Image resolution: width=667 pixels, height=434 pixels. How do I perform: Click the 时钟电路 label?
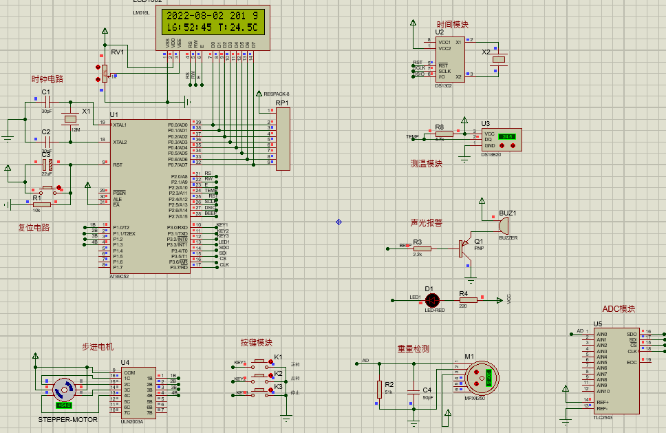point(47,79)
